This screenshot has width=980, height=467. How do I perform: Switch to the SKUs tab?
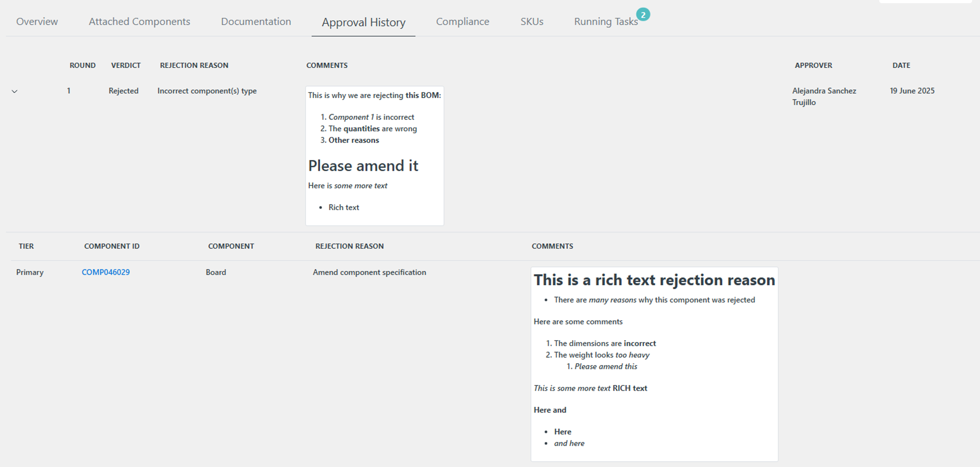pos(531,21)
